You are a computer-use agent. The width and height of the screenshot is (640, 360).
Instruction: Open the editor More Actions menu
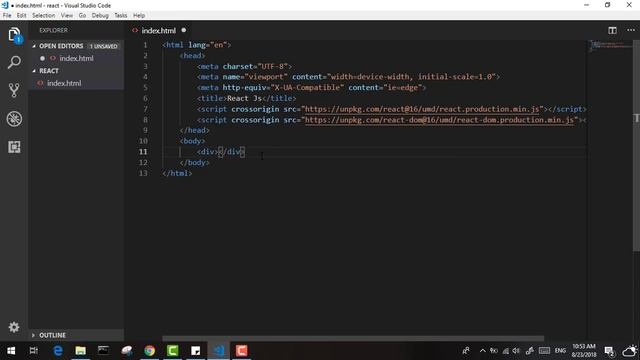[x=631, y=30]
